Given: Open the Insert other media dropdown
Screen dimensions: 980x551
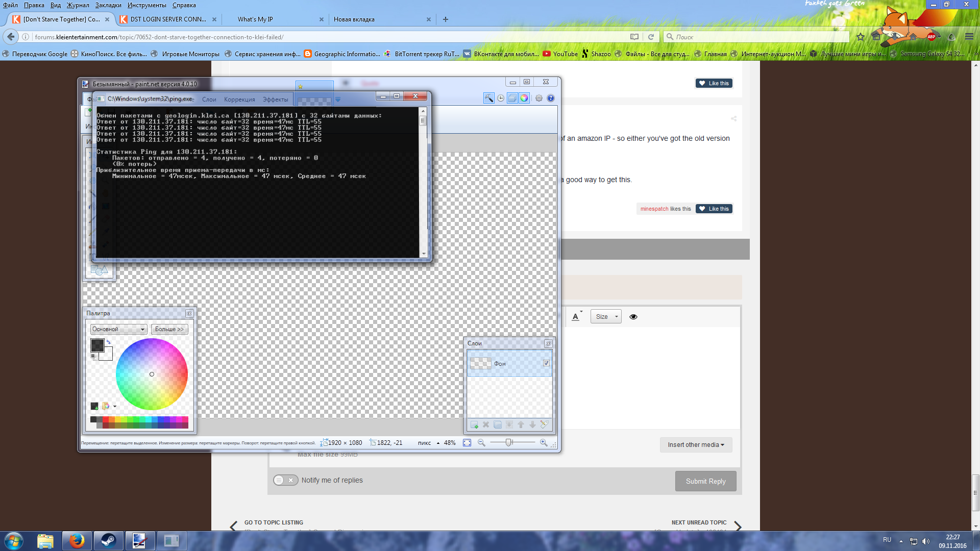Looking at the screenshot, I should tap(696, 445).
